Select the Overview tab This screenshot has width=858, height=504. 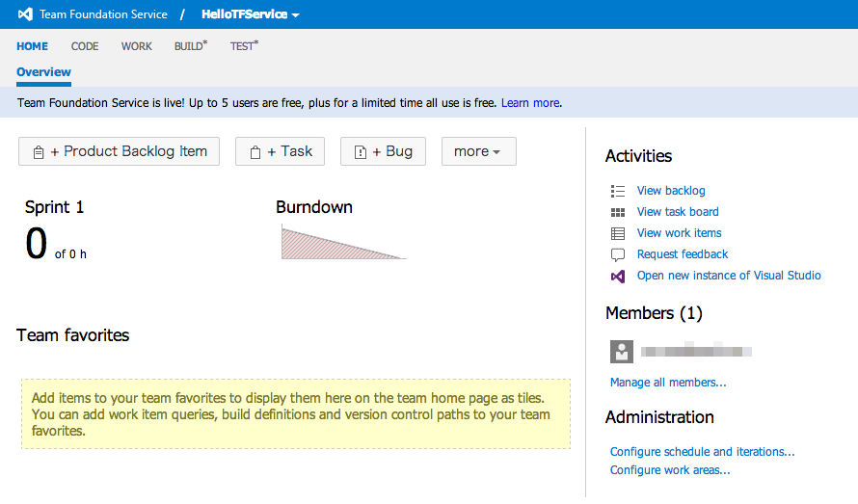coord(43,72)
